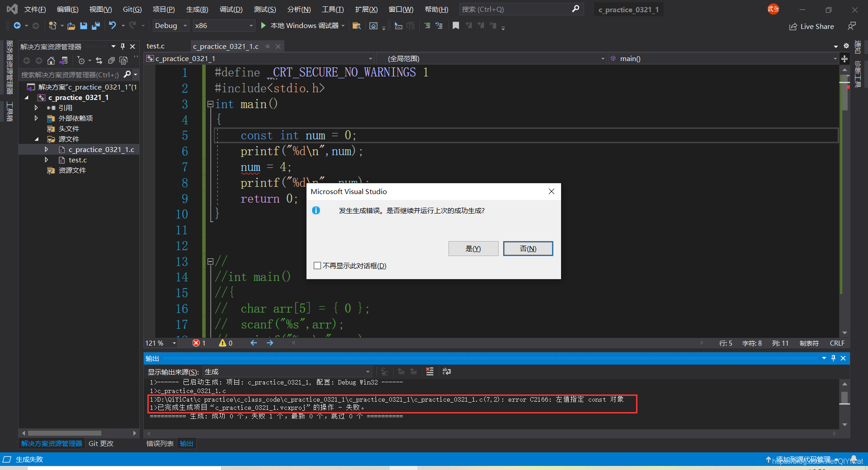Viewport: 868px width, 470px height.
Task: Close the Microsoft Visual Studio dialog
Action: 552,191
